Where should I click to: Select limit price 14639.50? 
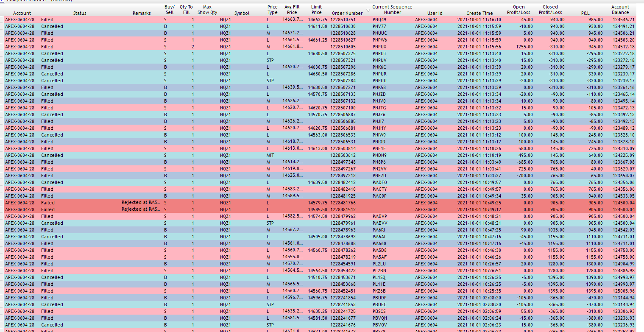pos(317,182)
